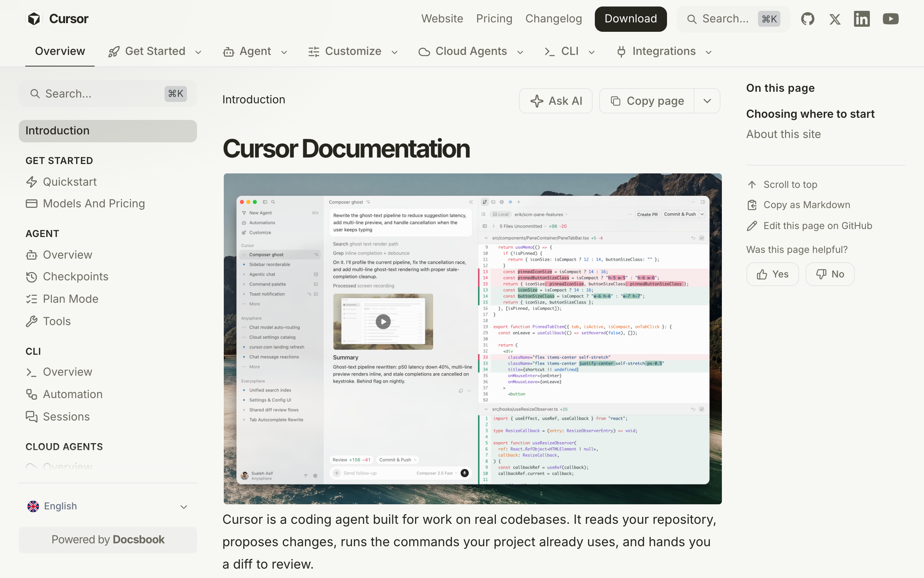Click the Models And Pricing card icon
Screen dimensions: 924x578
click(32, 204)
